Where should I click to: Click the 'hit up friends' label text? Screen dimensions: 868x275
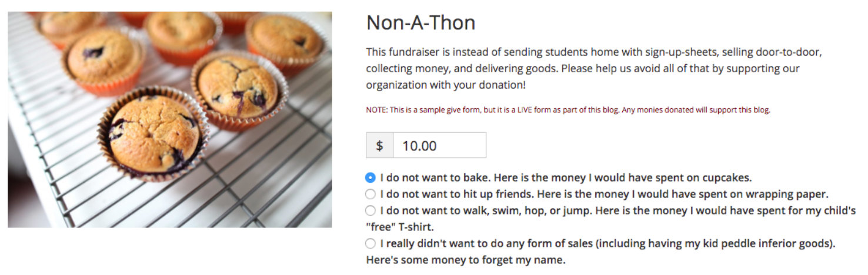click(x=605, y=194)
